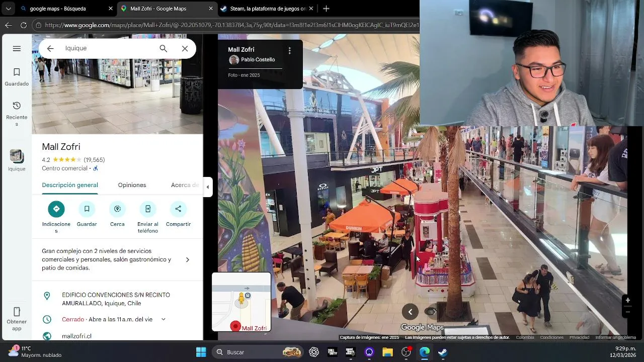Open the Windows Start menu
The height and width of the screenshot is (362, 644).
pos(201,352)
